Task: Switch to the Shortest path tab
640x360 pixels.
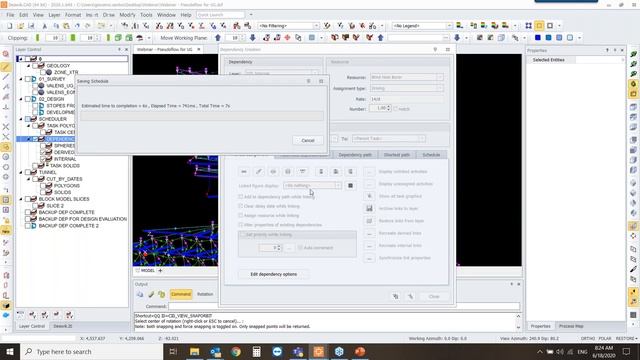Action: 396,155
